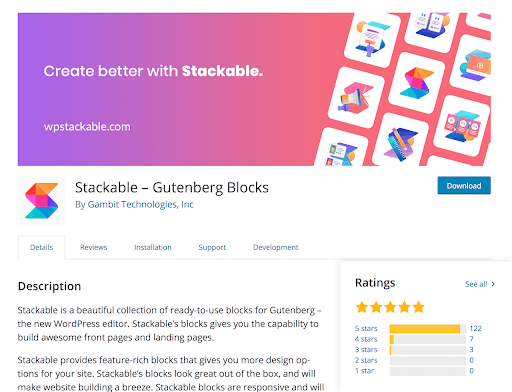512x392 pixels.
Task: Click the pricing cards icon tile in banner
Action: (x=462, y=126)
